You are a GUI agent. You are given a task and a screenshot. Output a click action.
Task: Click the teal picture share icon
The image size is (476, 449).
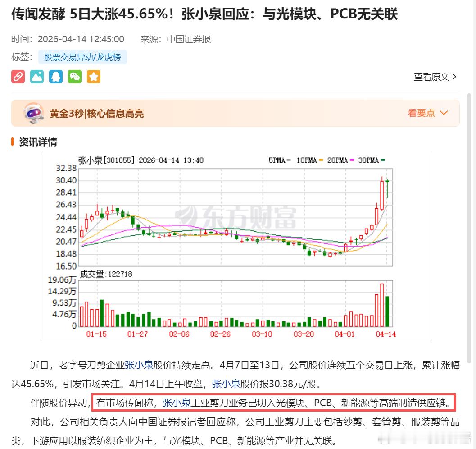[37, 77]
